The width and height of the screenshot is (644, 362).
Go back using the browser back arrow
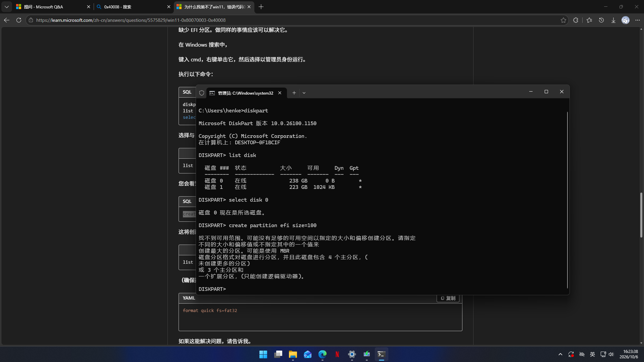tap(7, 20)
